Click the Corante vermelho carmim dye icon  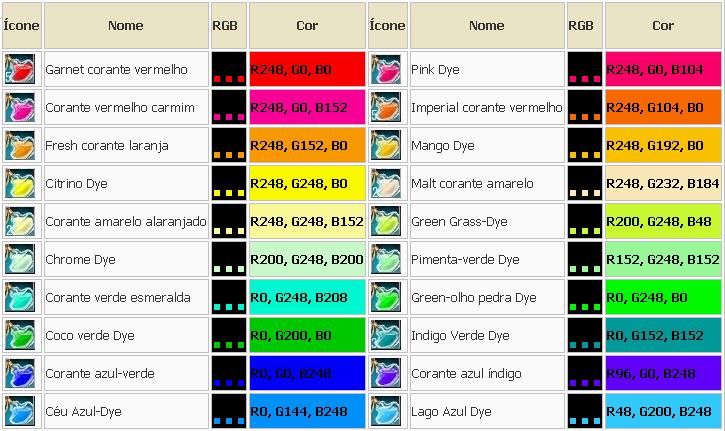click(x=20, y=107)
